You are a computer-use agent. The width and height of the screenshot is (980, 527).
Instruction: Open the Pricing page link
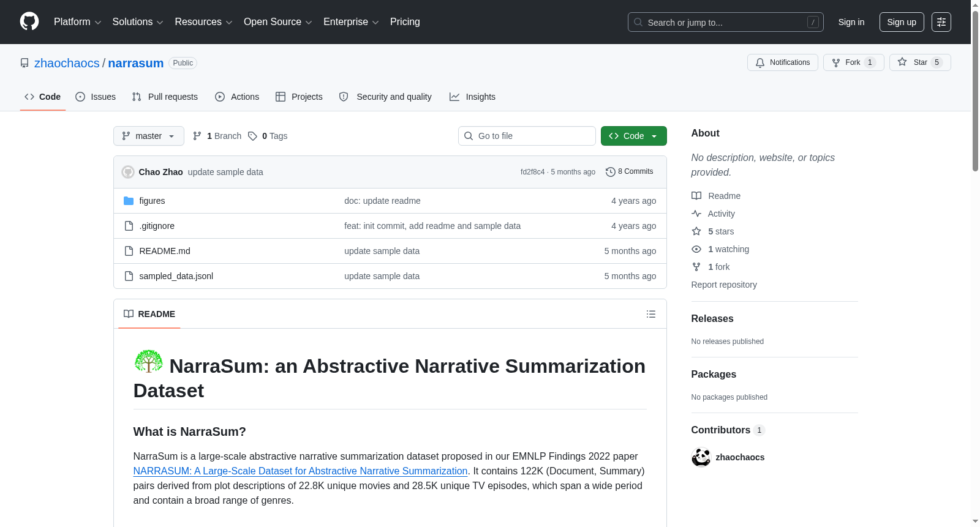[x=405, y=22]
